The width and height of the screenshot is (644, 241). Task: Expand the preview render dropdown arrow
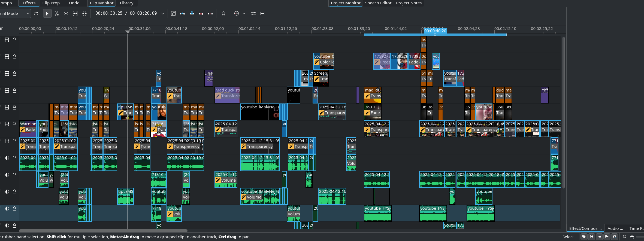click(244, 13)
